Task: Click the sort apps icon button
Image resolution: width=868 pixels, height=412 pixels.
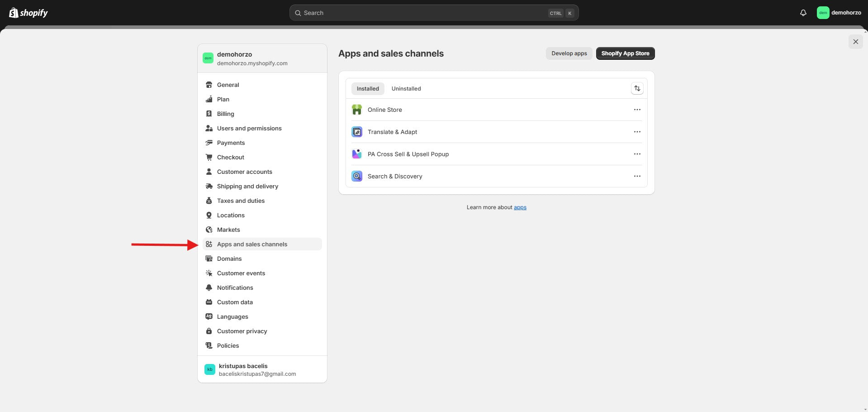Action: pos(637,88)
